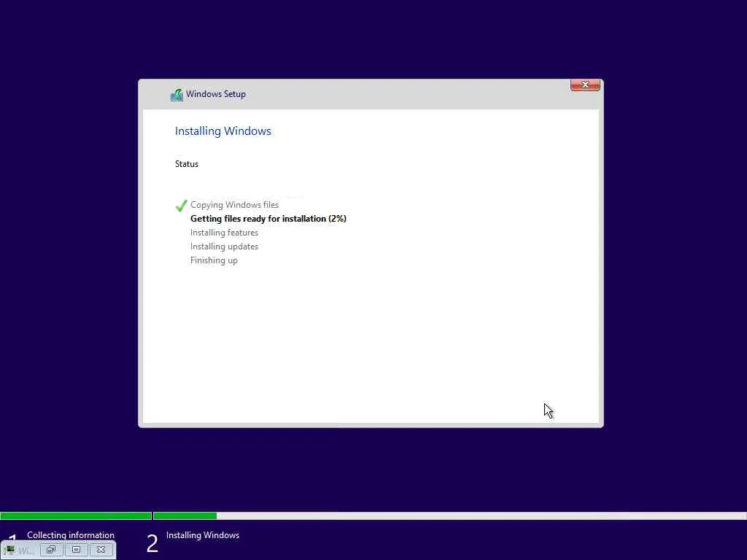Click the 'Windows Setup' title text
Viewport: 747px width, 560px height.
coord(216,94)
